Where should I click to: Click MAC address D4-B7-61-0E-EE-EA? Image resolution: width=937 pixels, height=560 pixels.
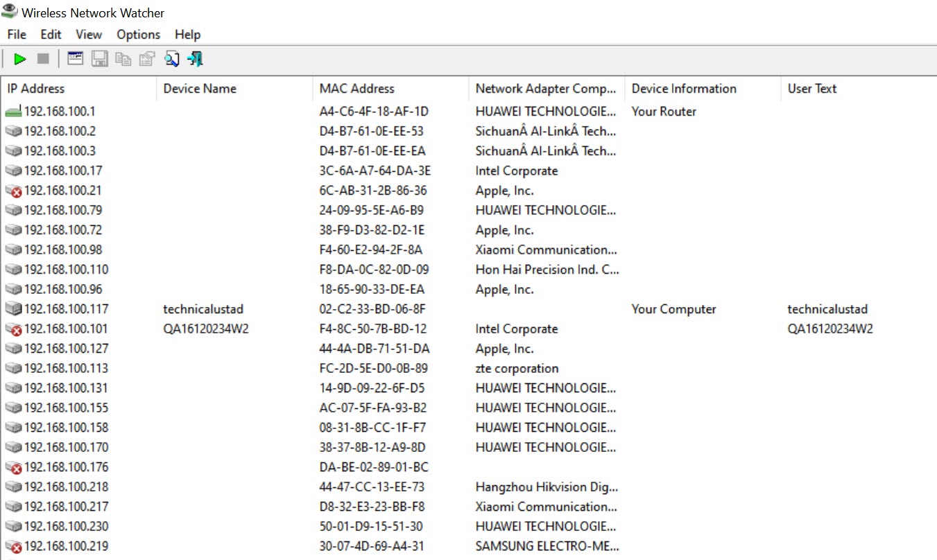372,151
